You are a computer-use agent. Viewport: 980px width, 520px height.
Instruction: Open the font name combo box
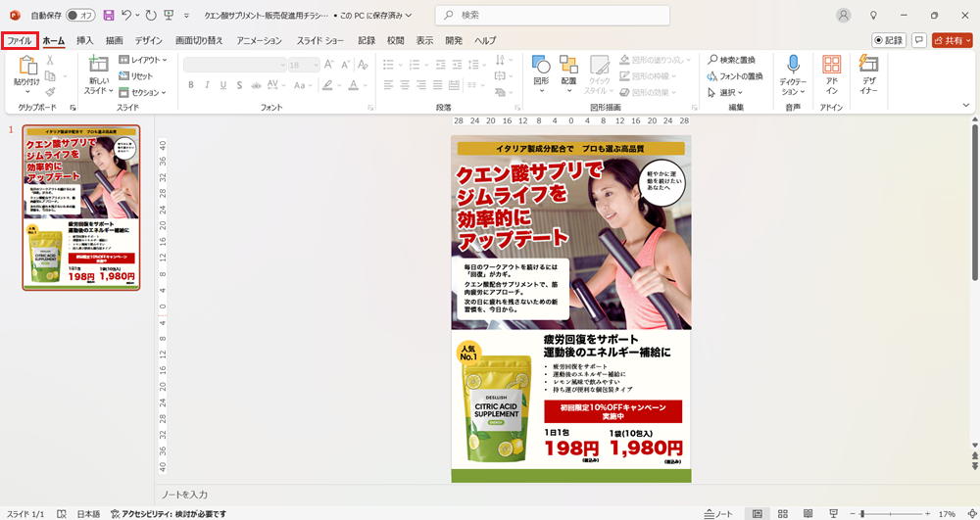[235, 65]
